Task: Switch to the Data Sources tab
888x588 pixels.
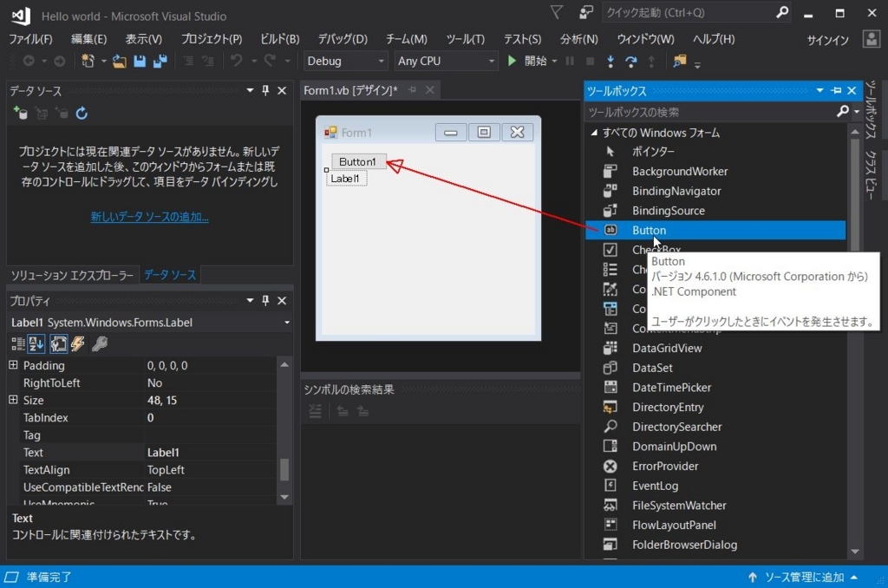Action: pos(170,275)
